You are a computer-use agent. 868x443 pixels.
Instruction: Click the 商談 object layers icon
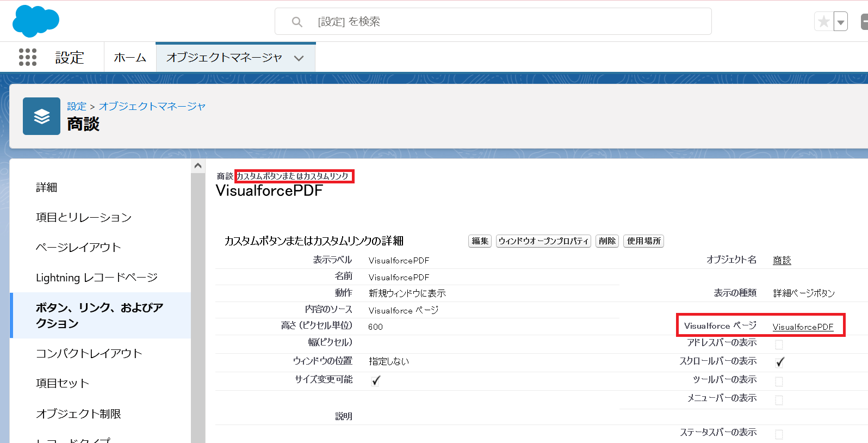pos(41,116)
